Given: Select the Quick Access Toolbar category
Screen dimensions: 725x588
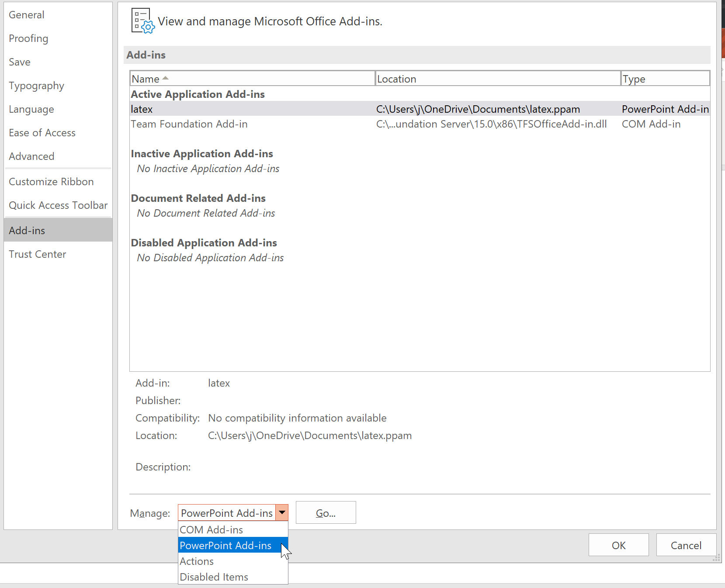Looking at the screenshot, I should click(x=58, y=205).
